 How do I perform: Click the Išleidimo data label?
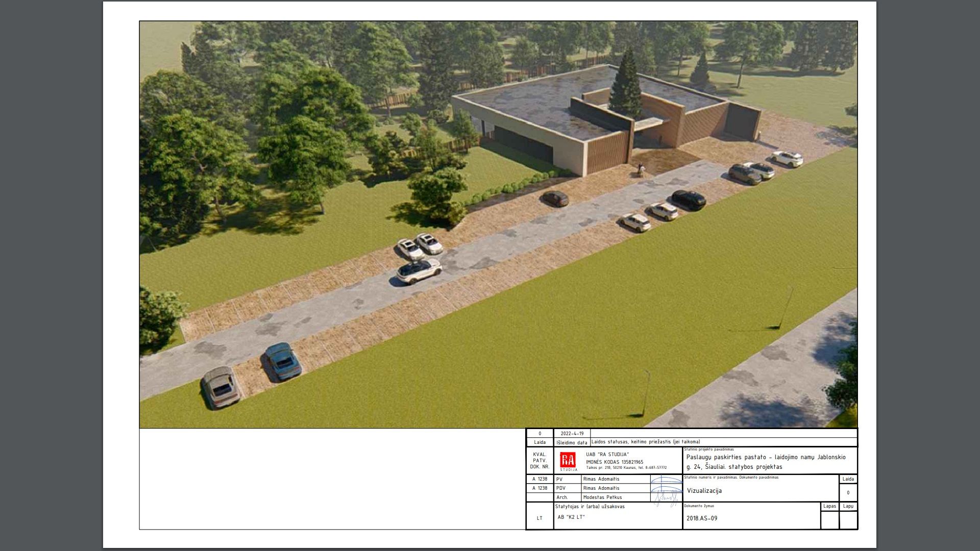point(572,442)
